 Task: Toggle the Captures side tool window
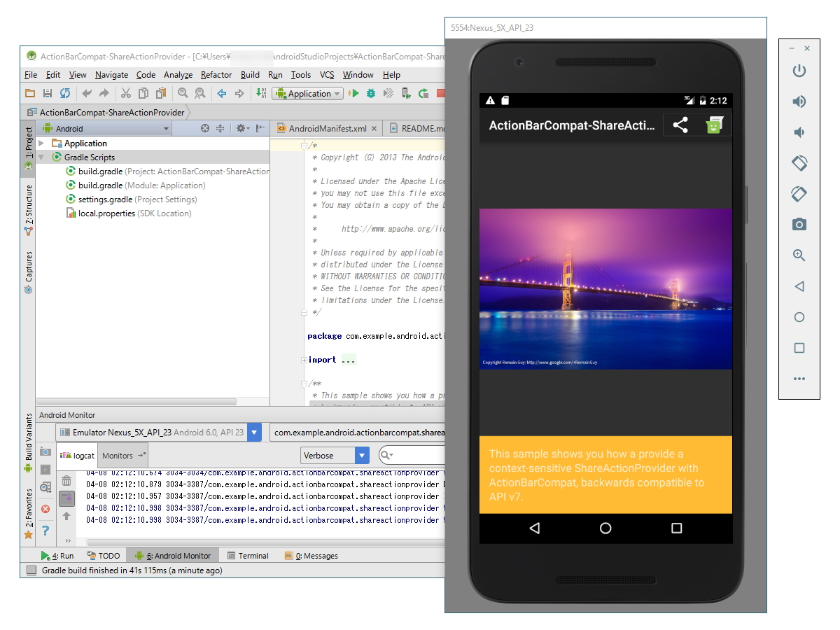point(29,272)
